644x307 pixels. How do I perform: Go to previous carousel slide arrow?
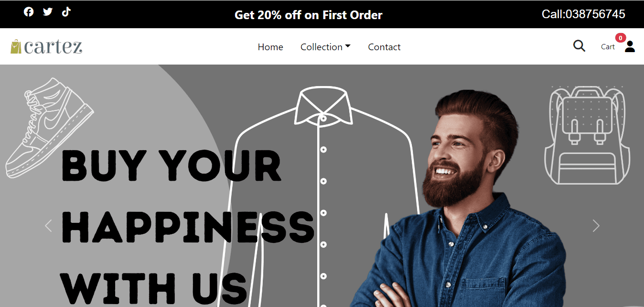(x=48, y=226)
